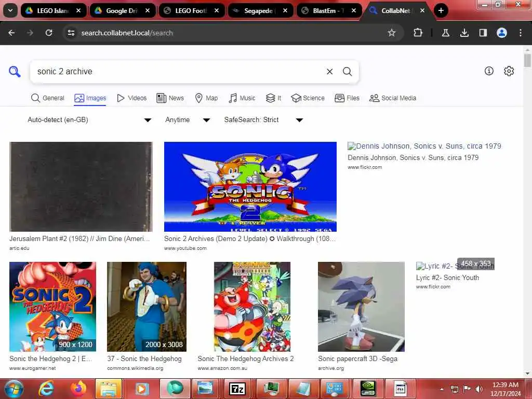
Task: Open 7-Zip from the taskbar
Action: 237,389
